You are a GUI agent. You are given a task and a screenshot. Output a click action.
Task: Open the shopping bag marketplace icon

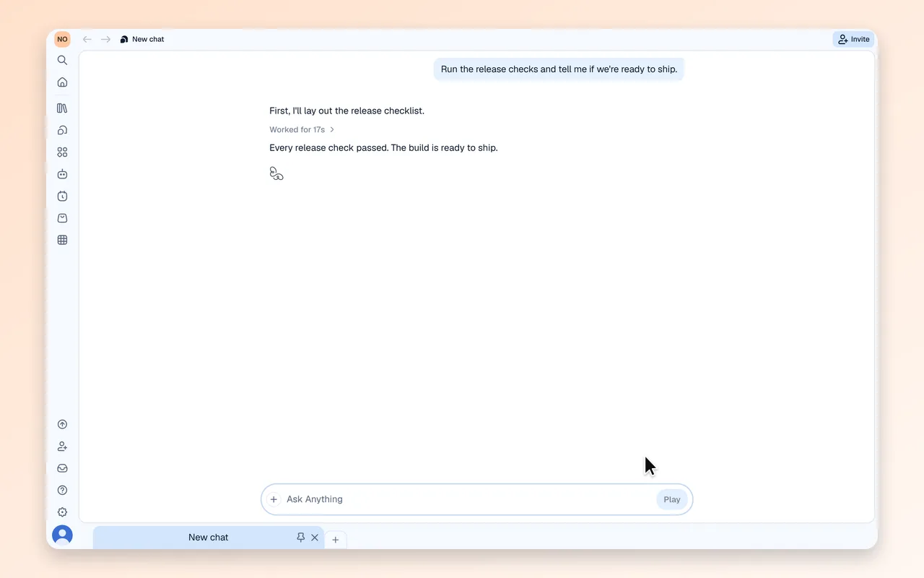62,218
